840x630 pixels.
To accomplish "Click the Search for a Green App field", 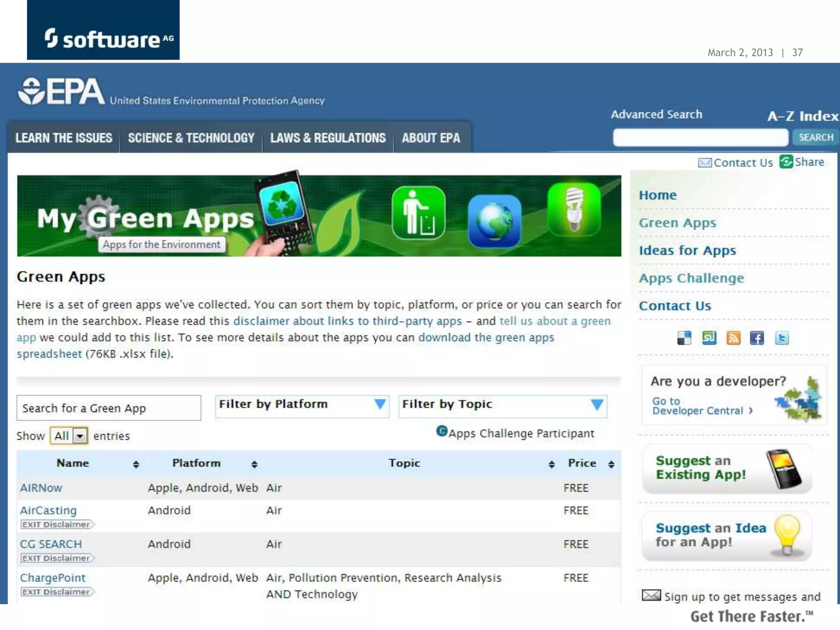I will pos(109,408).
